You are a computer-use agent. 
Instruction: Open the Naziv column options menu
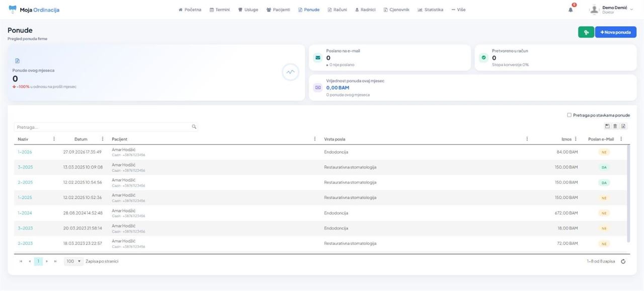click(x=54, y=139)
